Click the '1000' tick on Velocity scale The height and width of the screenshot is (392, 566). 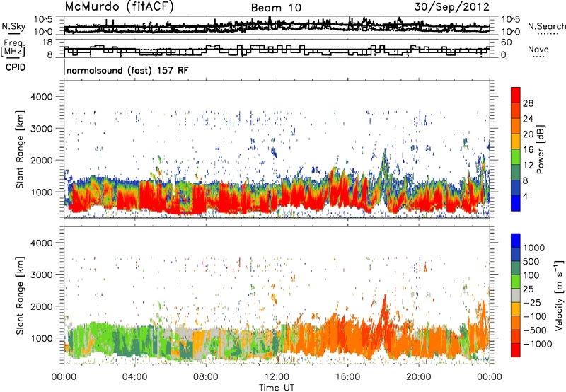[534, 248]
